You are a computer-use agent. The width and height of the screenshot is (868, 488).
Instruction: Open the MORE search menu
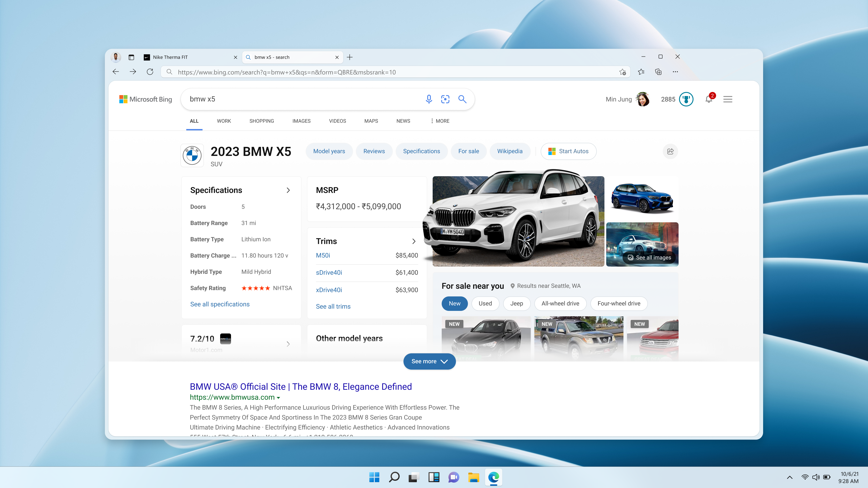[440, 121]
